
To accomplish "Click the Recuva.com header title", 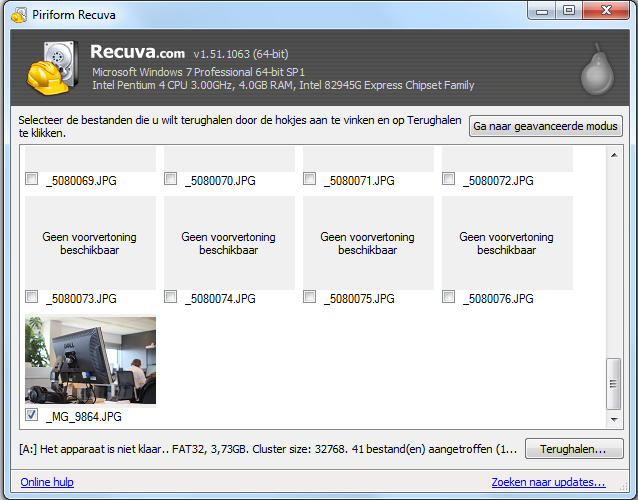I will click(138, 52).
